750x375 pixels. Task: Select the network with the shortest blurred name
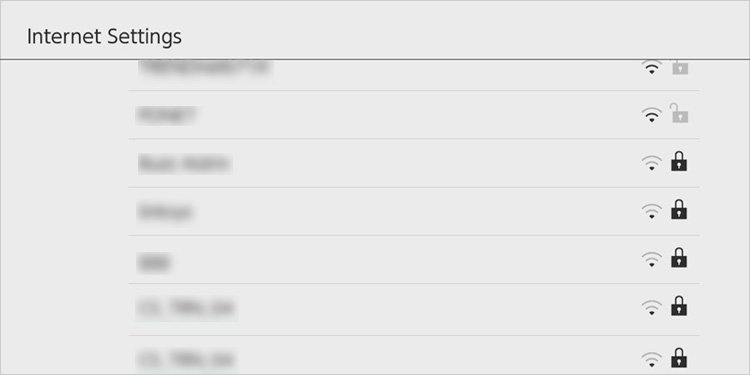click(x=414, y=259)
